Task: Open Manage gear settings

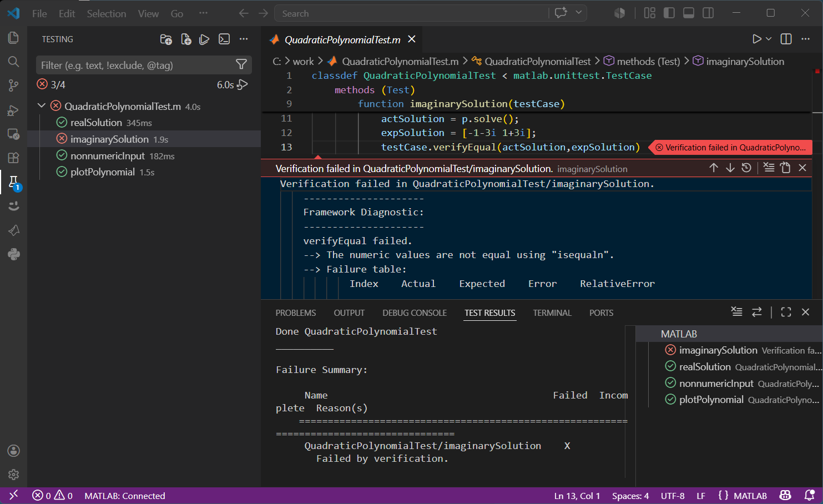Action: [13, 475]
